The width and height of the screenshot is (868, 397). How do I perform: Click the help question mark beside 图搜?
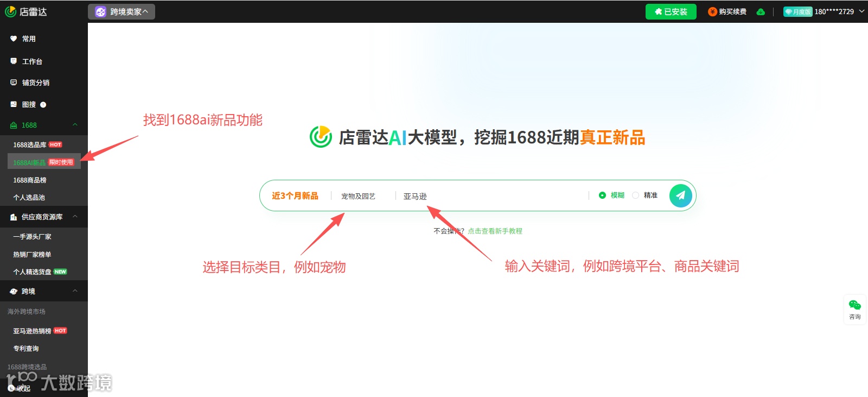[x=43, y=105]
